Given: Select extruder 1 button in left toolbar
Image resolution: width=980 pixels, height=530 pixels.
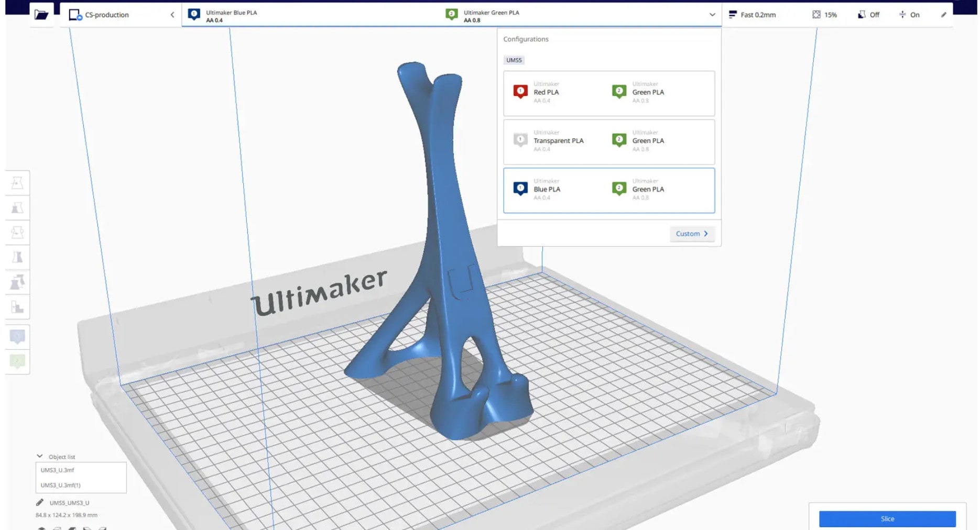Looking at the screenshot, I should (x=17, y=336).
